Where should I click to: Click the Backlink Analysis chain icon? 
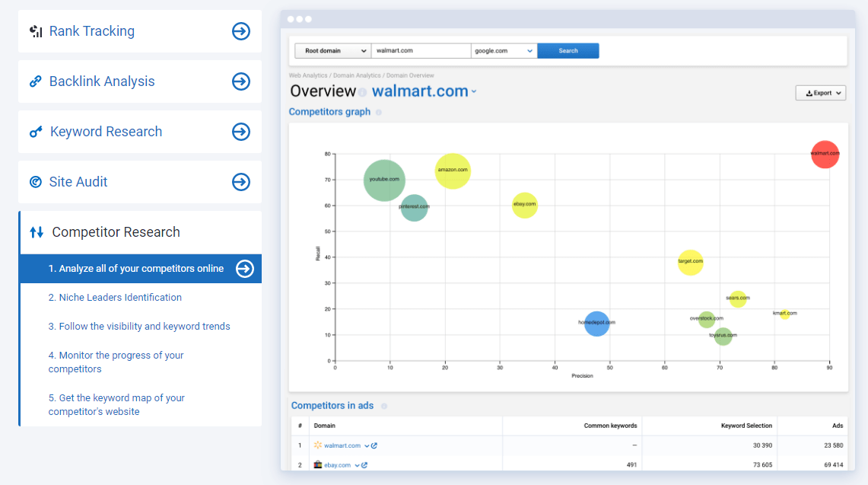36,81
